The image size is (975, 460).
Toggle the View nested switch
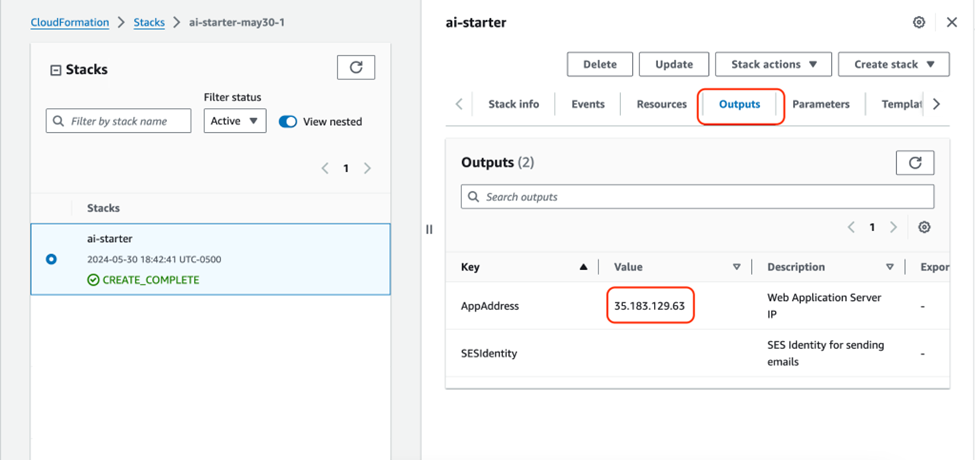tap(288, 121)
